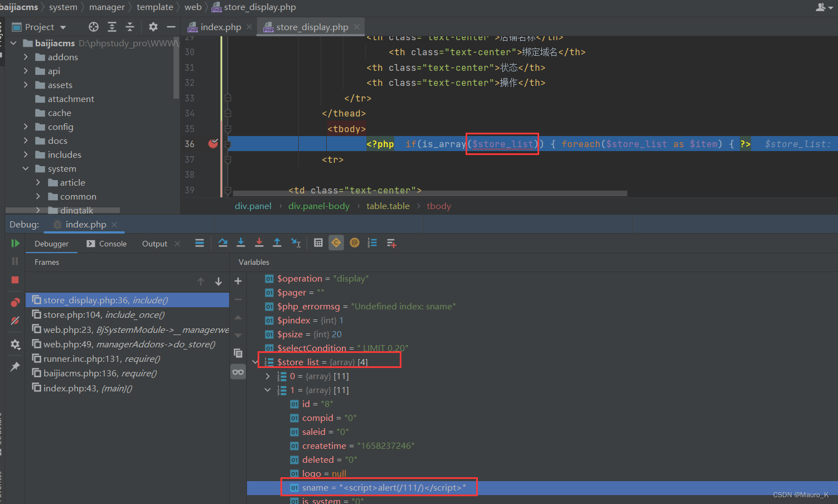The image size is (838, 504).
Task: Collapse all folders in Project panel
Action: [130, 27]
